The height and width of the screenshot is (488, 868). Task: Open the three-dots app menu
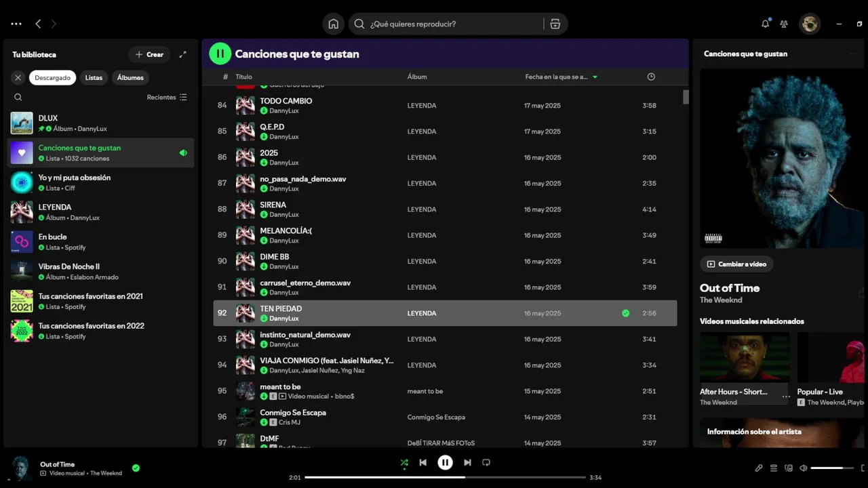point(16,24)
